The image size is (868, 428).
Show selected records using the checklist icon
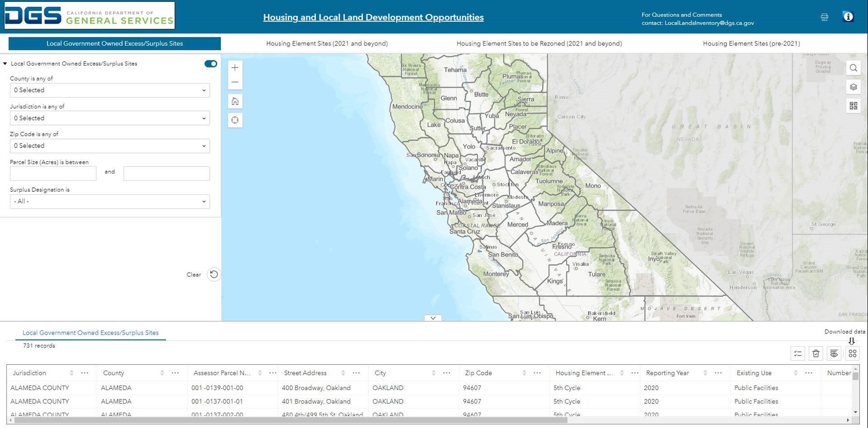tap(798, 353)
